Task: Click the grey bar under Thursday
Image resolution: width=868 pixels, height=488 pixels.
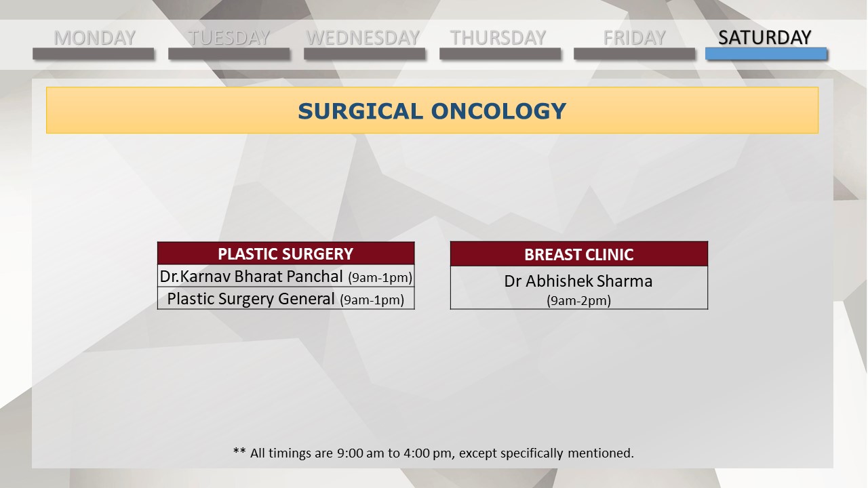Action: point(500,54)
